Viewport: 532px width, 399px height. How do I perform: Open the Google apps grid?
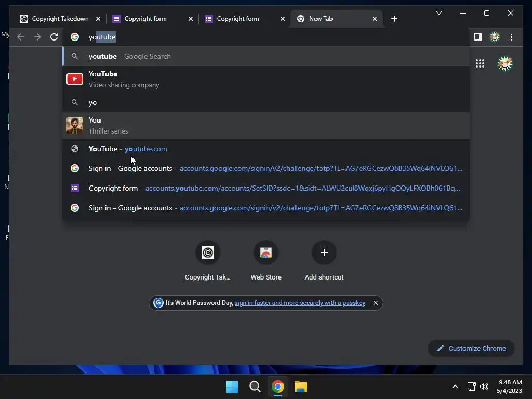480,63
